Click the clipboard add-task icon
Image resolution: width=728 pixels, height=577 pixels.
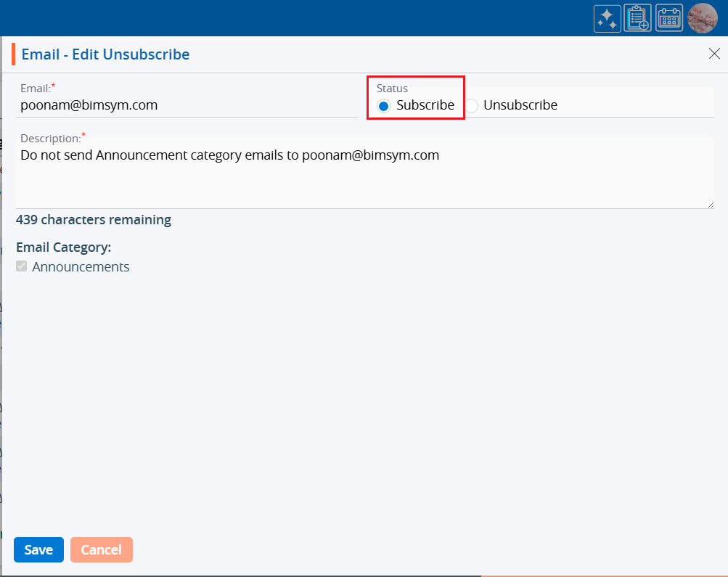(638, 19)
